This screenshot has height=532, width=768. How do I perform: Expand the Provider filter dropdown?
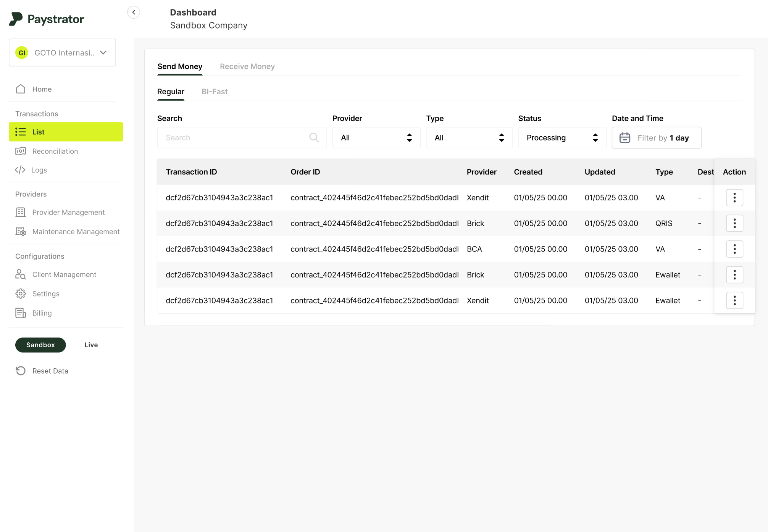pyautogui.click(x=376, y=137)
